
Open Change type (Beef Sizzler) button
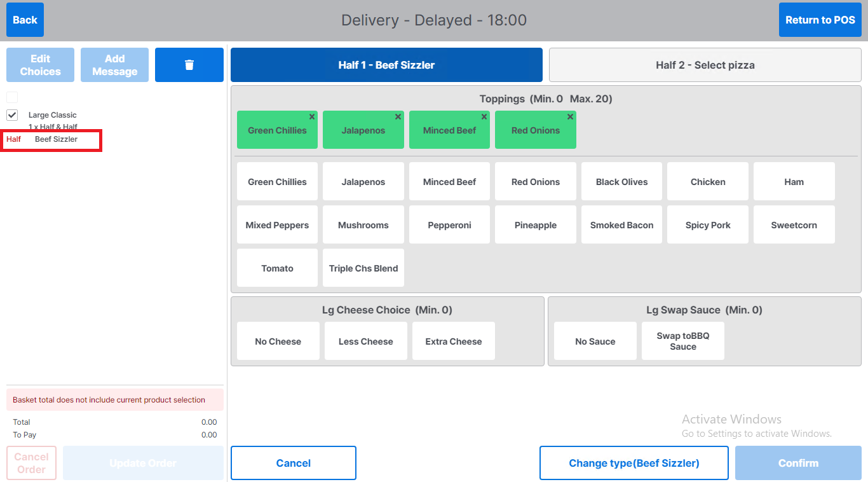(634, 463)
